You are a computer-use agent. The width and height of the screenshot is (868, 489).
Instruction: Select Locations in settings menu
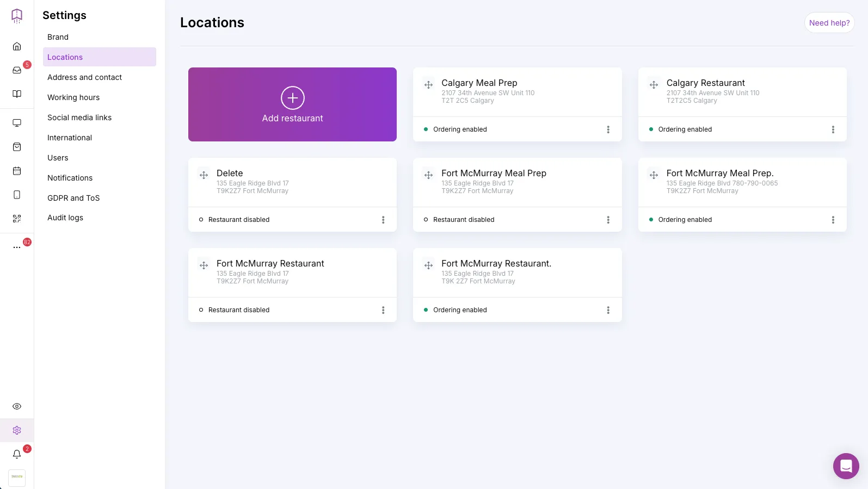[100, 57]
